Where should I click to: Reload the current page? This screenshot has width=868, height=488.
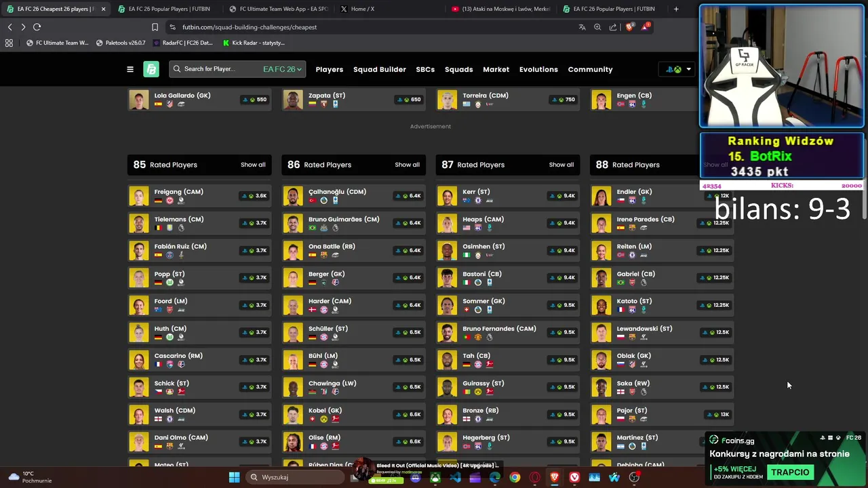pyautogui.click(x=37, y=27)
